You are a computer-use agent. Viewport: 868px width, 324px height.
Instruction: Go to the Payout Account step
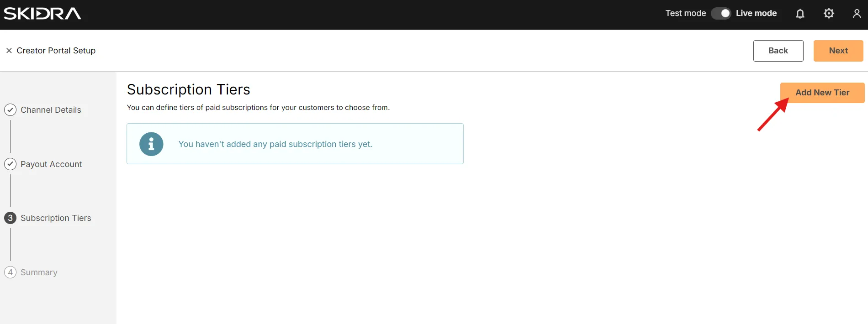51,164
